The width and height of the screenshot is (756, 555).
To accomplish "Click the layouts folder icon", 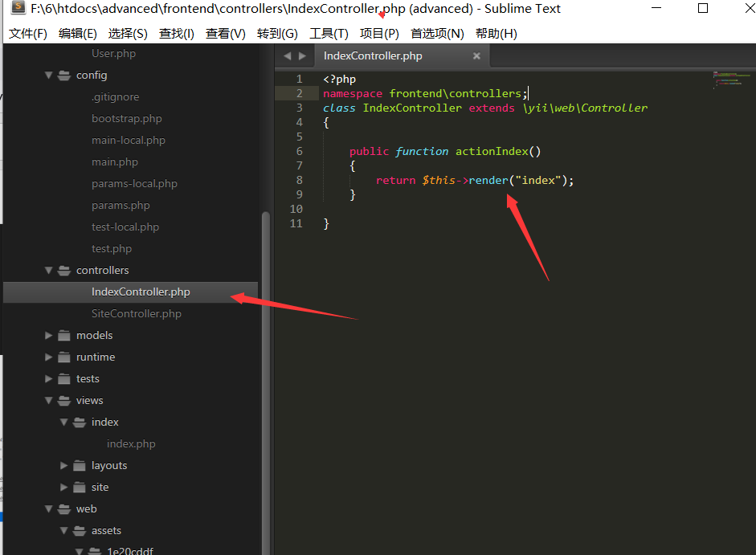I will pyautogui.click(x=80, y=466).
